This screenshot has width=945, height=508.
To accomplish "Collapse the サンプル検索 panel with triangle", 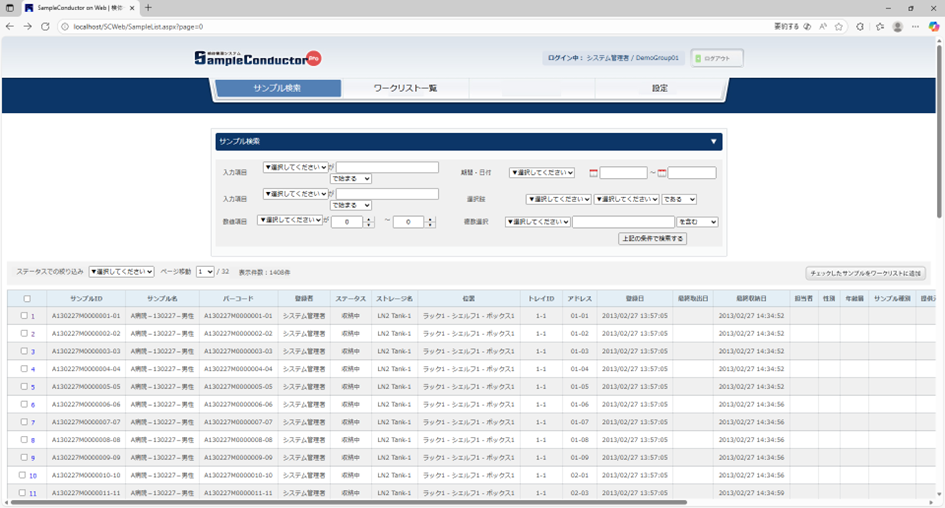I will click(713, 142).
